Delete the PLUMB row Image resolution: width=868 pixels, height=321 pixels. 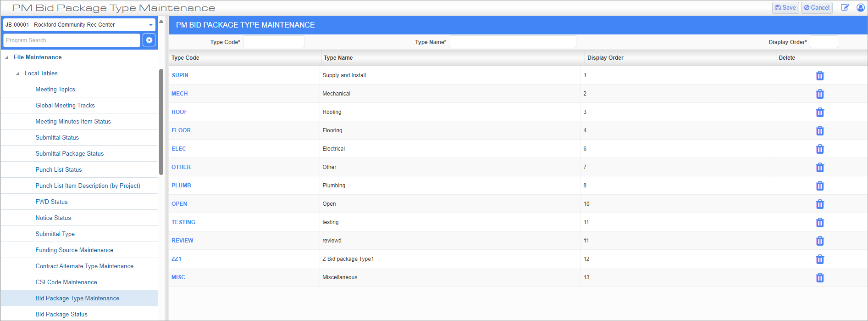tap(820, 186)
